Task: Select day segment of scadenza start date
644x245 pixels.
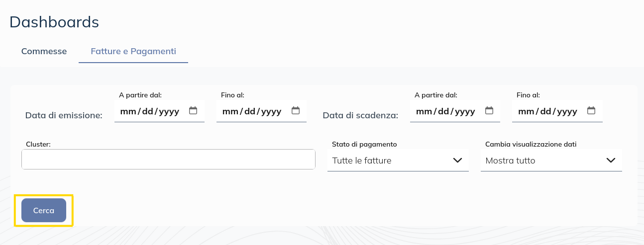Action: [443, 111]
